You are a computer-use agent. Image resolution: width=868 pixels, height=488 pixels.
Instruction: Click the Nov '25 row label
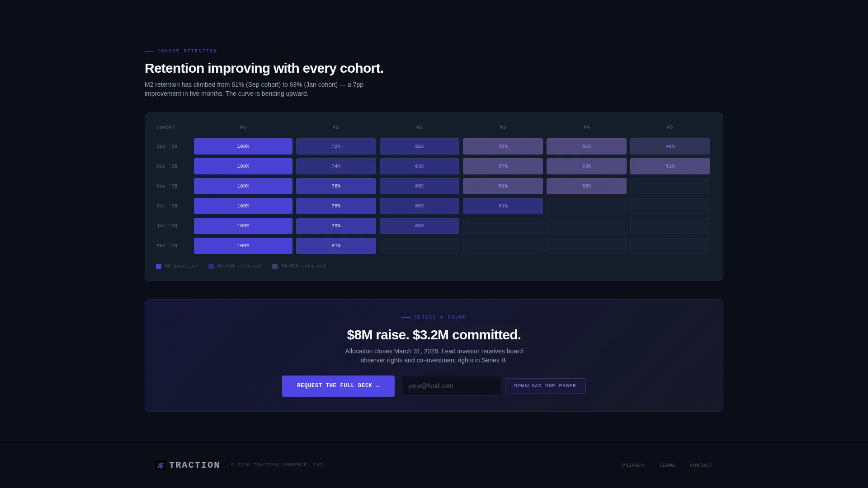[167, 186]
